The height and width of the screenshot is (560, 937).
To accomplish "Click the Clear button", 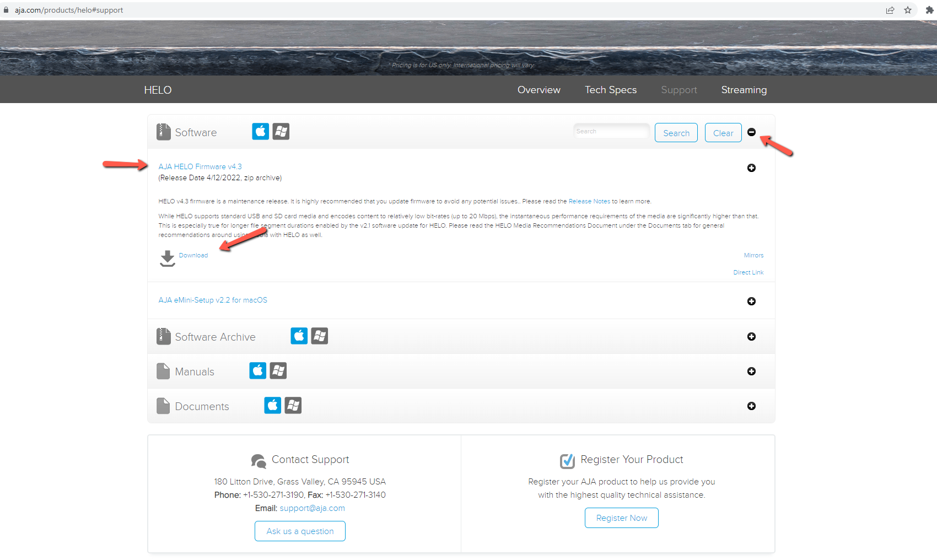I will (x=723, y=133).
